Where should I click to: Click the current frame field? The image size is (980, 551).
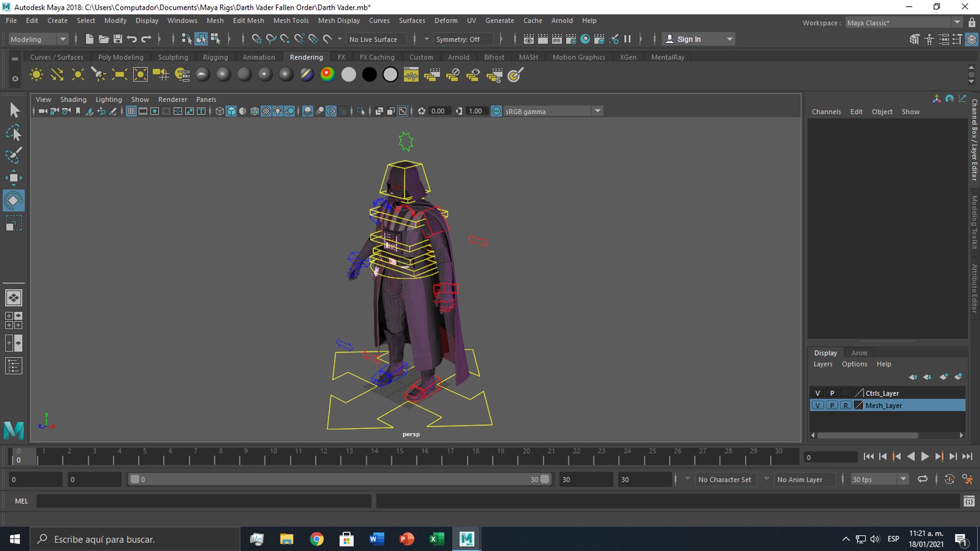pos(831,457)
